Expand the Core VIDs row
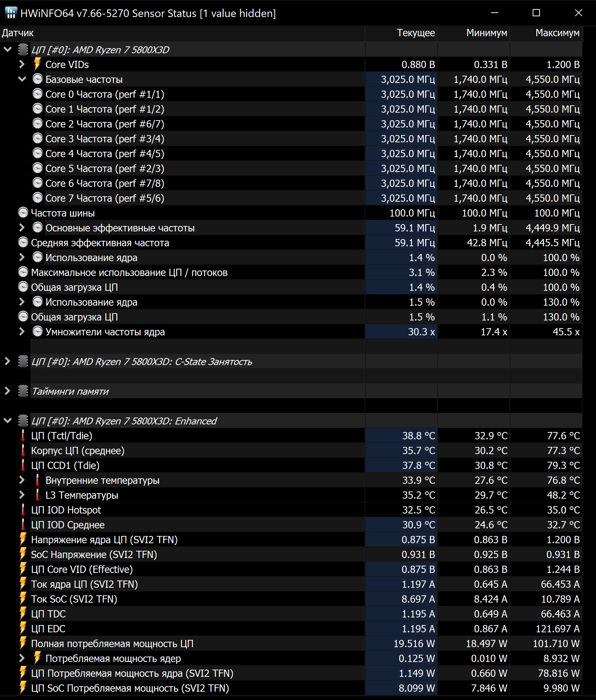This screenshot has width=596, height=700. click(22, 64)
